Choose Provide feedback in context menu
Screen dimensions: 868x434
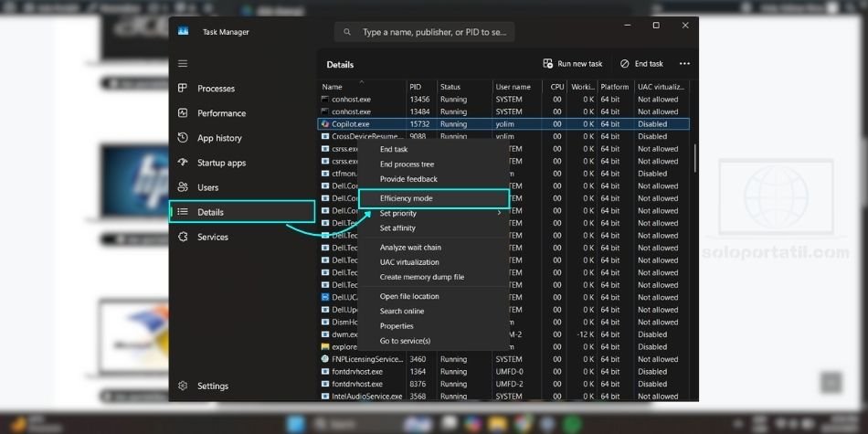408,179
